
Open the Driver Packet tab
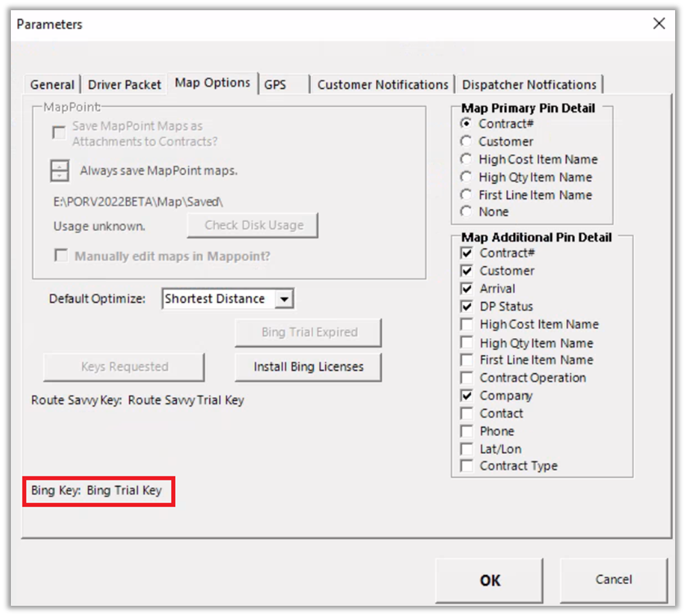point(125,85)
